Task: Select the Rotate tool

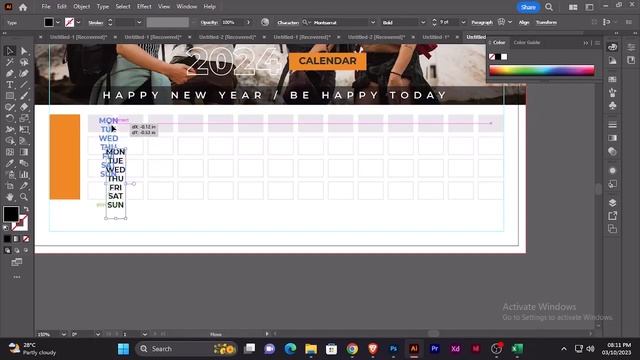Action: coord(10,118)
